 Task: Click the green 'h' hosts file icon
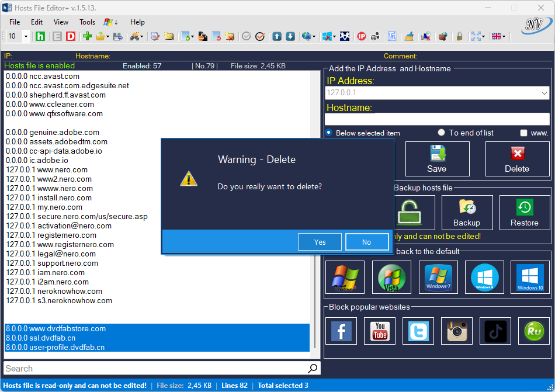coord(40,36)
